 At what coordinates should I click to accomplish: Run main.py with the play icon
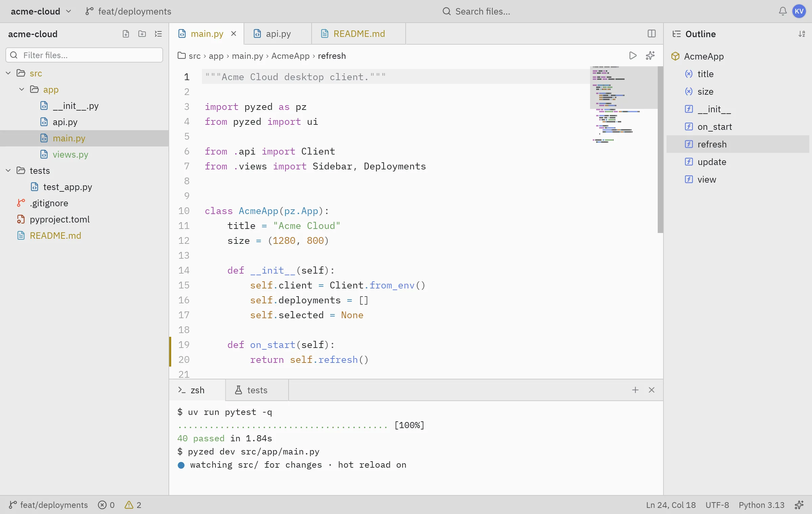point(633,55)
